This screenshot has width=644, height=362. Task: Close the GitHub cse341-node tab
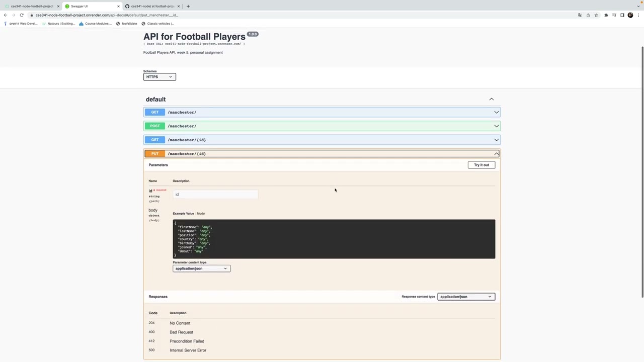(179, 6)
